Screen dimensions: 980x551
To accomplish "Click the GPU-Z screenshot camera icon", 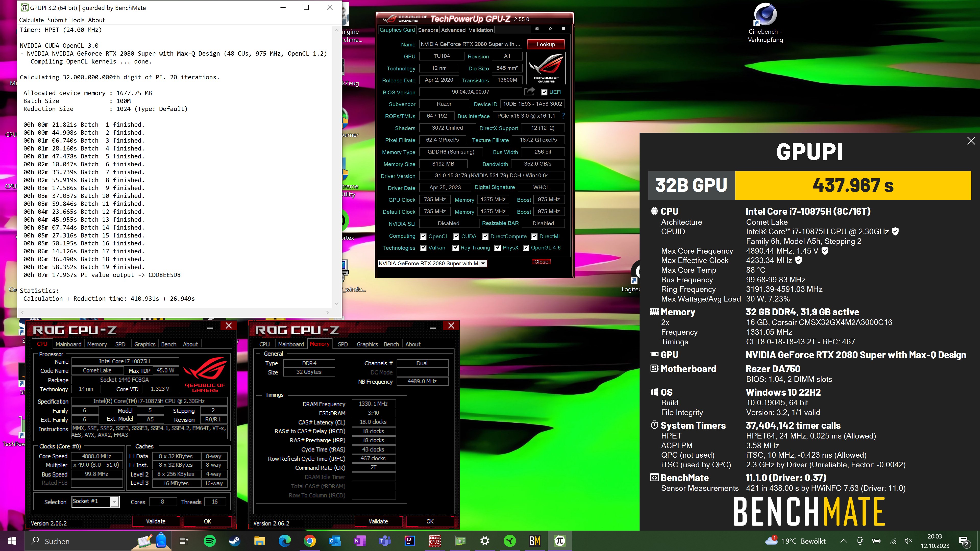I will (537, 29).
